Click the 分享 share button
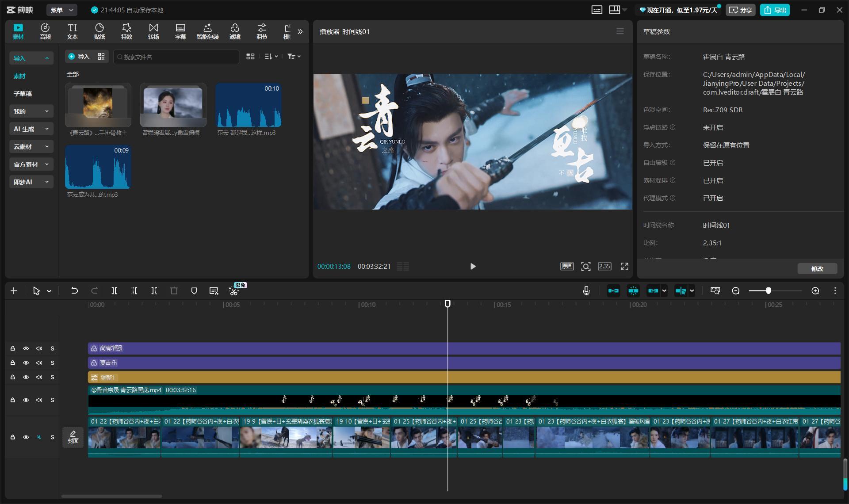This screenshot has height=504, width=849. [x=741, y=10]
